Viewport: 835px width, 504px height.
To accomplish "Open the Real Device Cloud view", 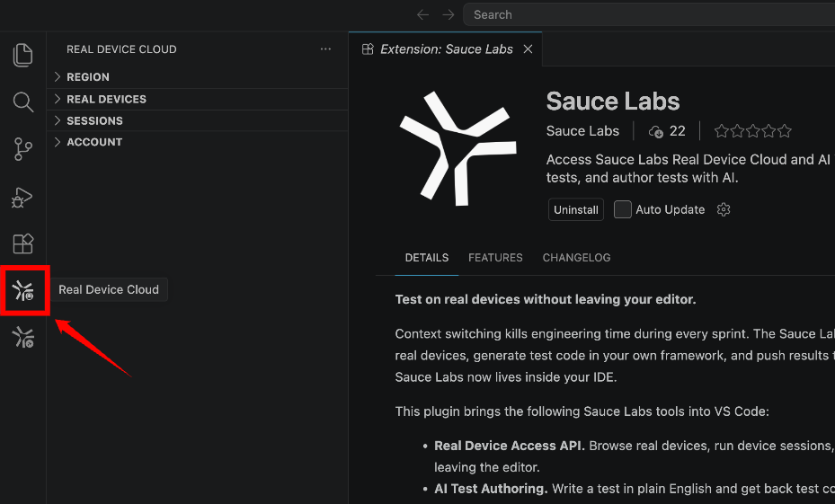I will (x=23, y=290).
